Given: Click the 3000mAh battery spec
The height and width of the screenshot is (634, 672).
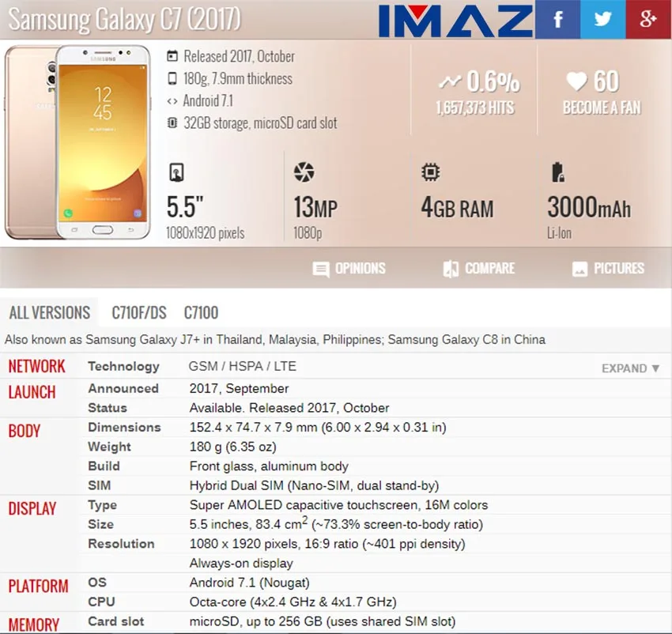Looking at the screenshot, I should coord(589,207).
